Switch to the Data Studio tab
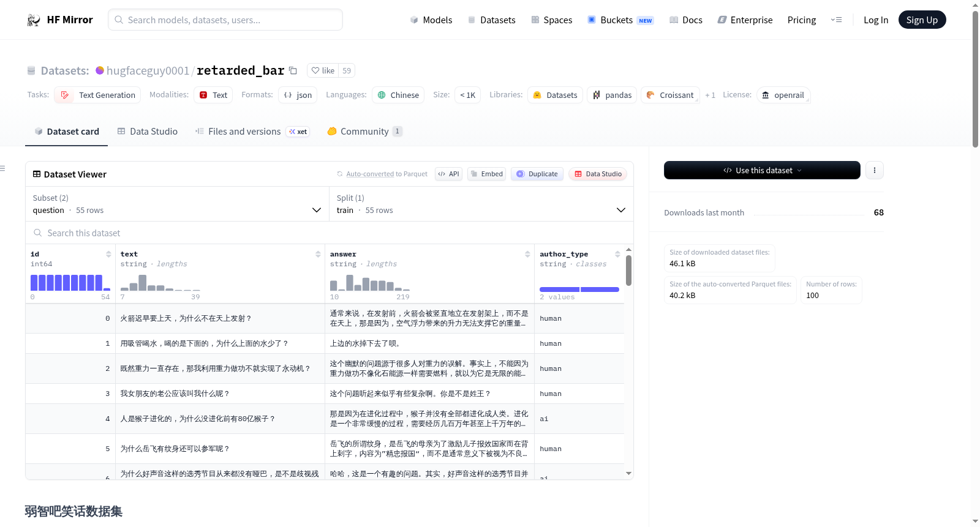 (148, 132)
